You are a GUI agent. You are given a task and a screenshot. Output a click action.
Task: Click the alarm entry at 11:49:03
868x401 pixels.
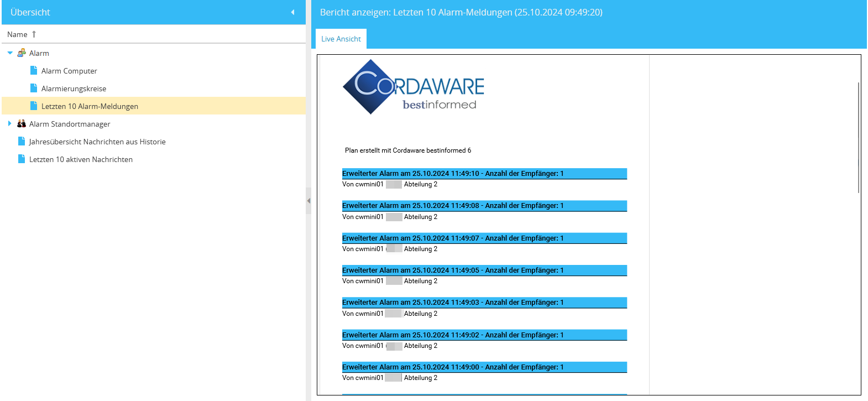(x=484, y=303)
